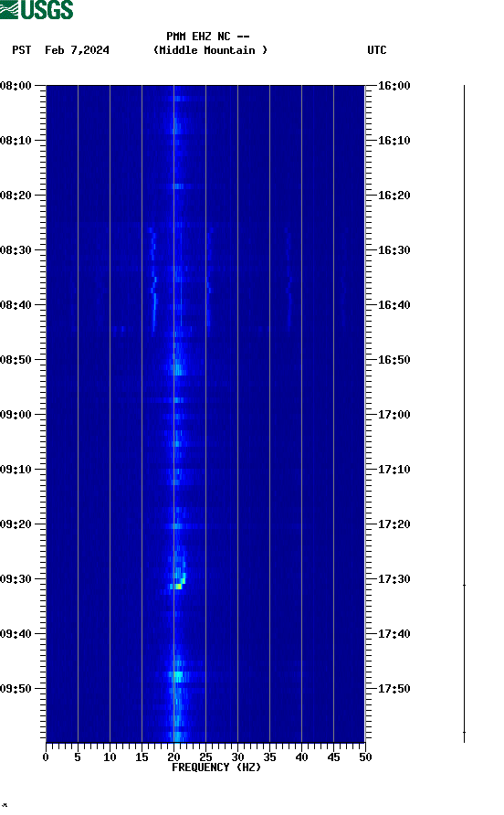Click the 17:50 UTC time label
Image resolution: width=504 pixels, height=815 pixels.
tap(394, 689)
